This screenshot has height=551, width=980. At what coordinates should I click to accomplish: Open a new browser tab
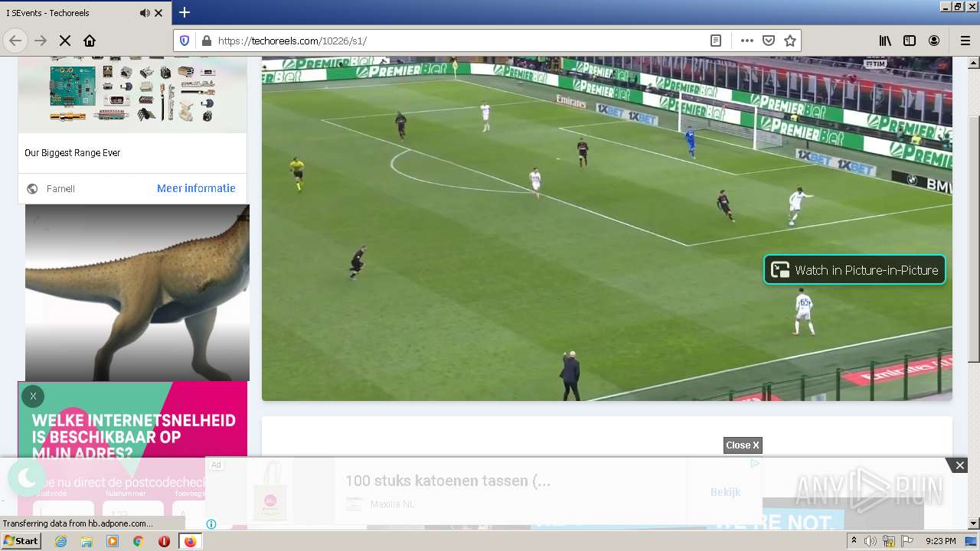tap(184, 12)
